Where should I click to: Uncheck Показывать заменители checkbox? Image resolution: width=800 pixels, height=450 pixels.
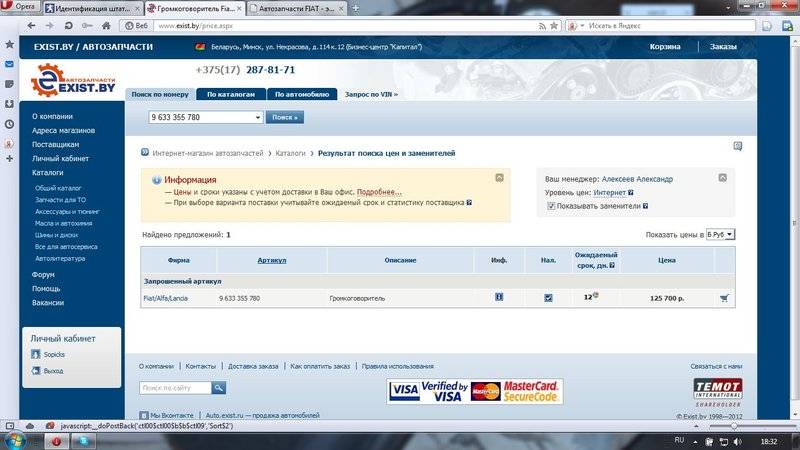click(x=551, y=206)
